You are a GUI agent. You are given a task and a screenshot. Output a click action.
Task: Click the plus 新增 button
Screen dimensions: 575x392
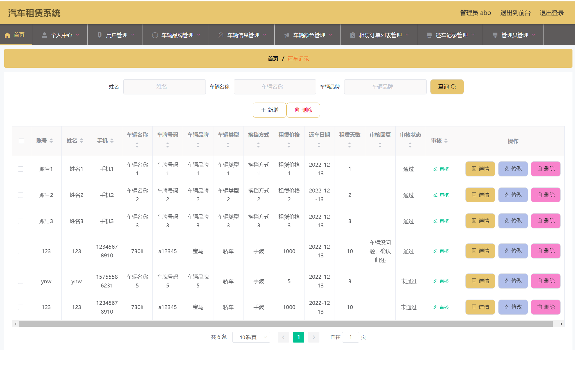(x=269, y=110)
